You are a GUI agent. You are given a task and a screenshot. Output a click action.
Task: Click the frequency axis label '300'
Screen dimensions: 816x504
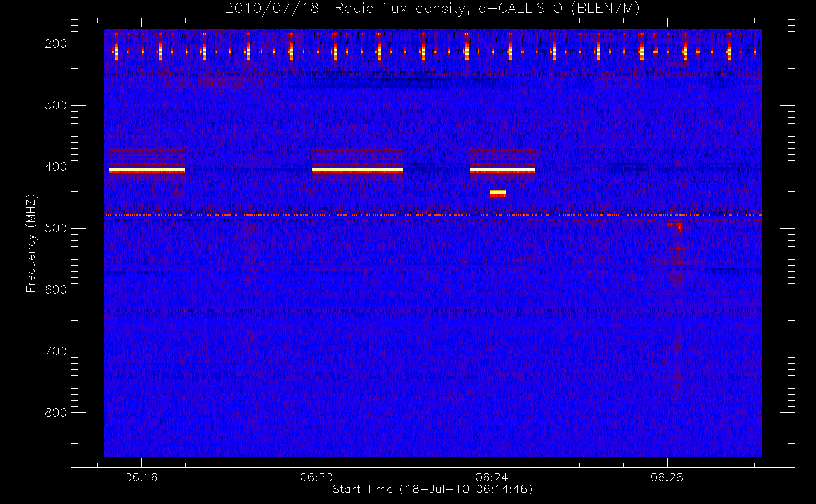(x=56, y=105)
